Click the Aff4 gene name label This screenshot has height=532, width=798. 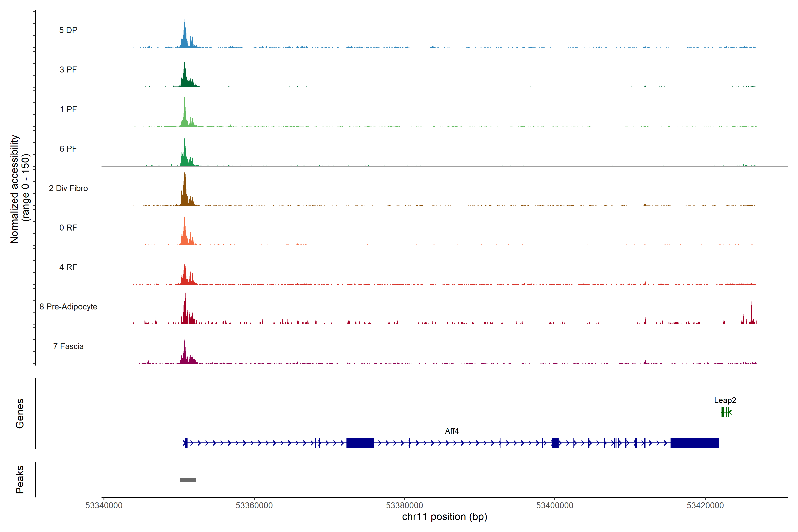(x=452, y=431)
